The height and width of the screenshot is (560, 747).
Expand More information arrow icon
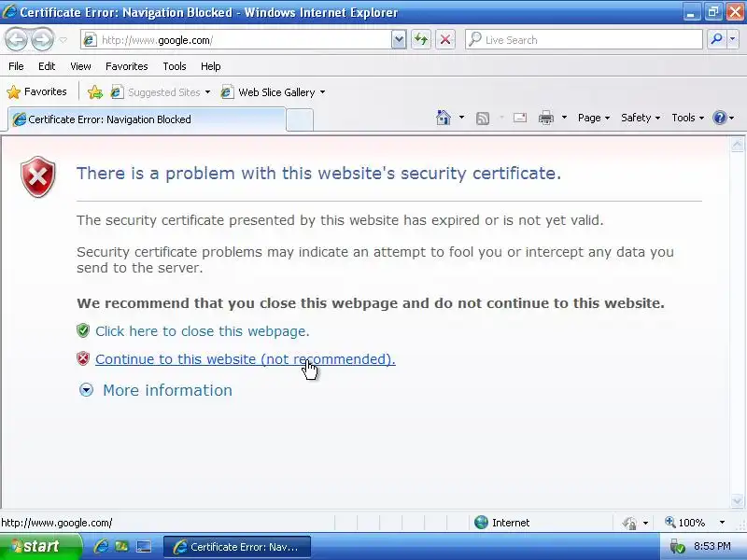86,390
